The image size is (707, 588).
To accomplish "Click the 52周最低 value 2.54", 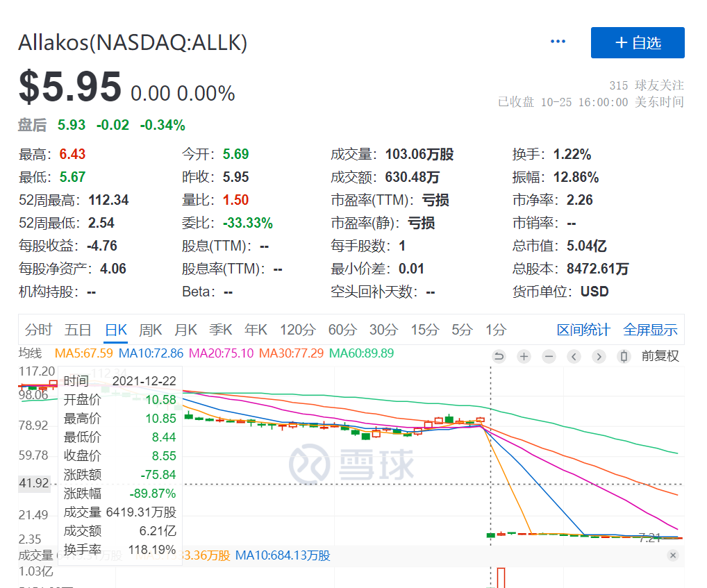I will click(x=101, y=223).
